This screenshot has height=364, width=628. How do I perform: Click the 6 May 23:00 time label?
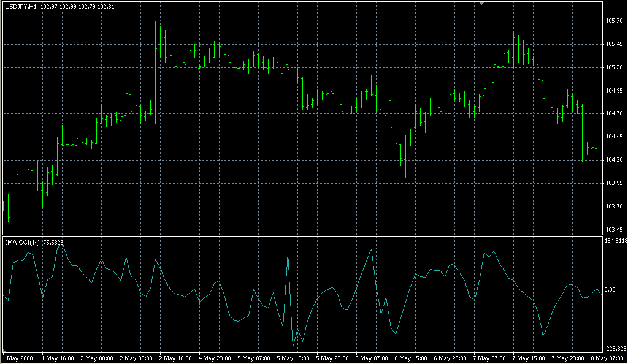click(x=451, y=358)
